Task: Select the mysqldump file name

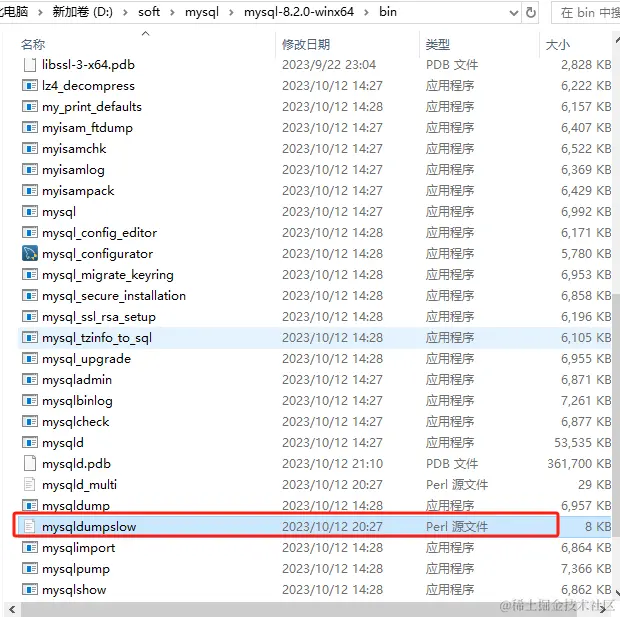Action: 76,505
